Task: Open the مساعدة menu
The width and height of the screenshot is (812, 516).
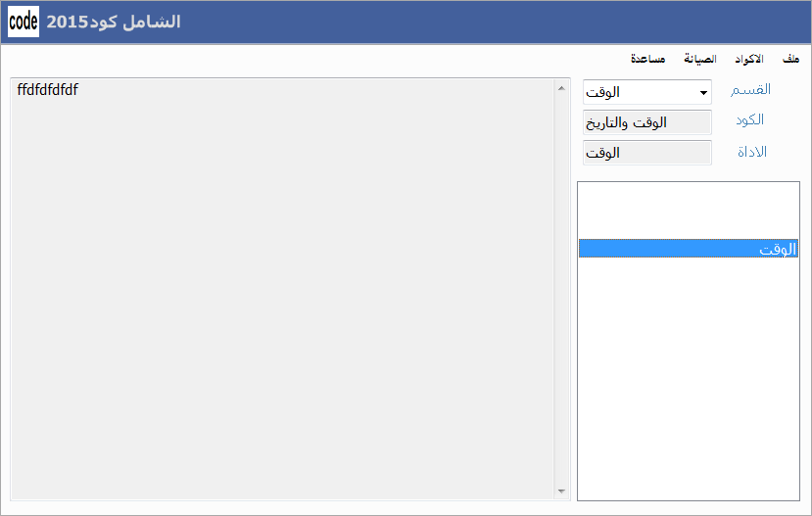Action: tap(647, 59)
